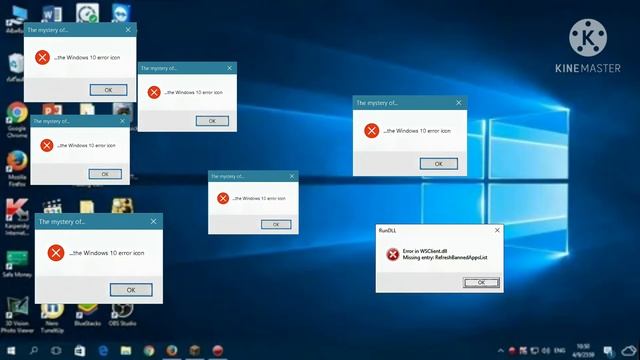Open the Google Chrome desktop shortcut

pos(17,119)
